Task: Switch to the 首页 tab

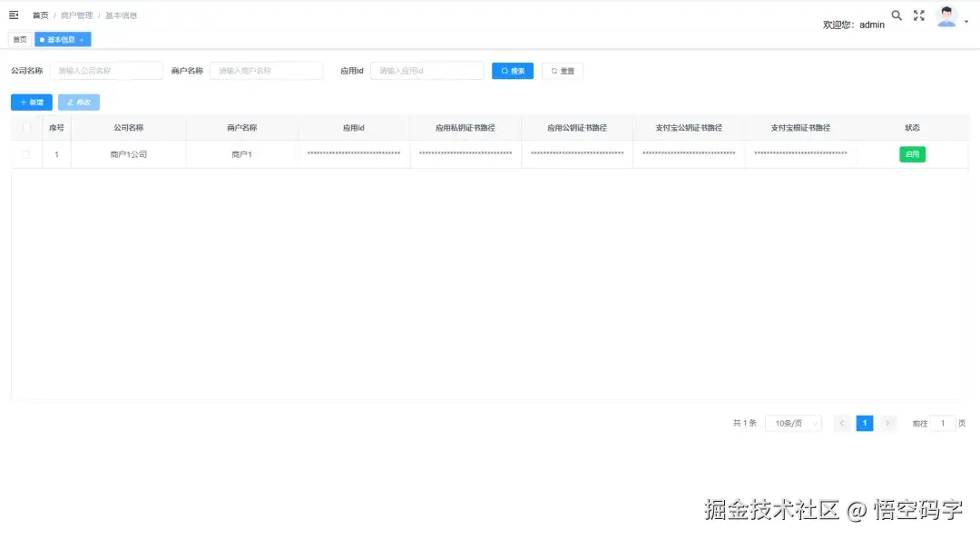Action: pyautogui.click(x=19, y=39)
